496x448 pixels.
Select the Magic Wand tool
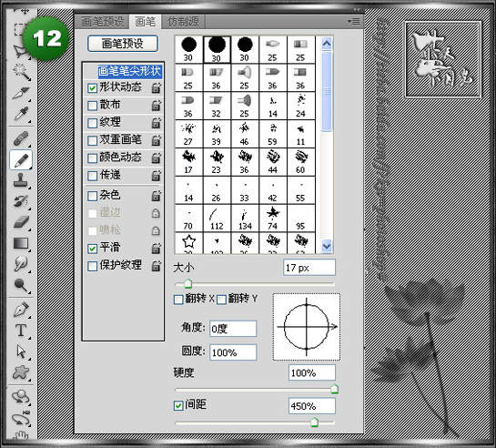click(x=22, y=72)
